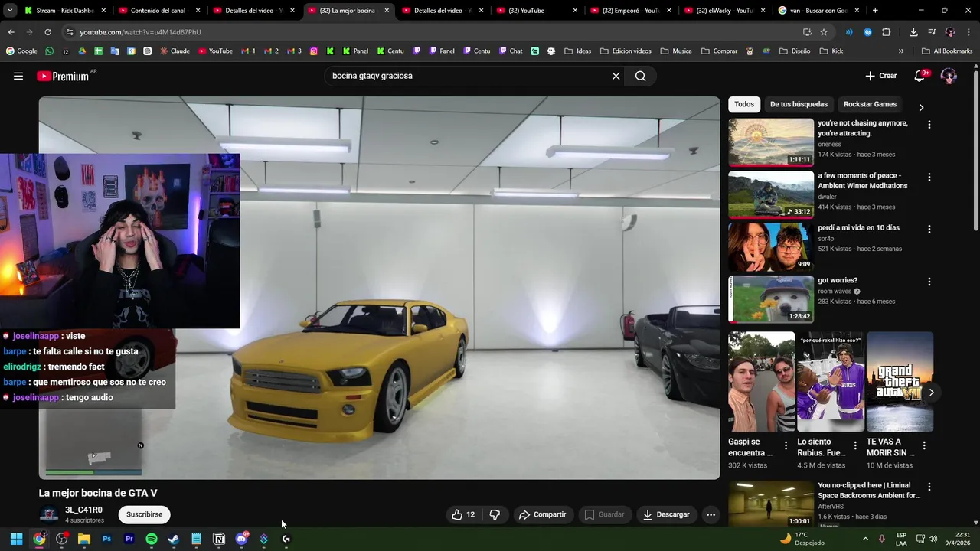Switch to Contenido del canal tab
This screenshot has width=980, height=551.
(x=159, y=11)
